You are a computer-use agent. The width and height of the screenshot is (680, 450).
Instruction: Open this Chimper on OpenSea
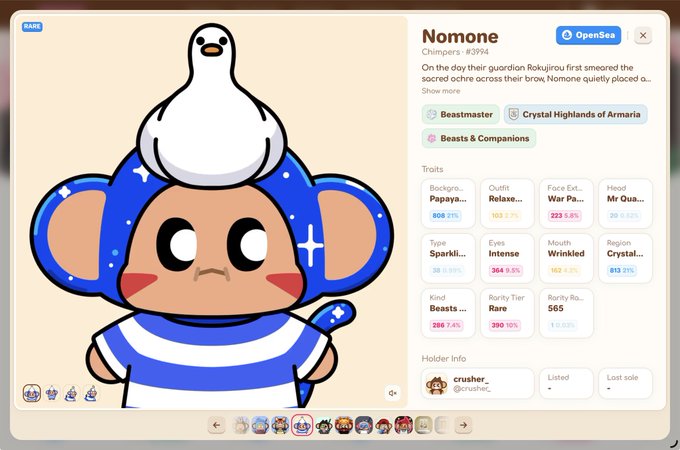click(x=588, y=35)
